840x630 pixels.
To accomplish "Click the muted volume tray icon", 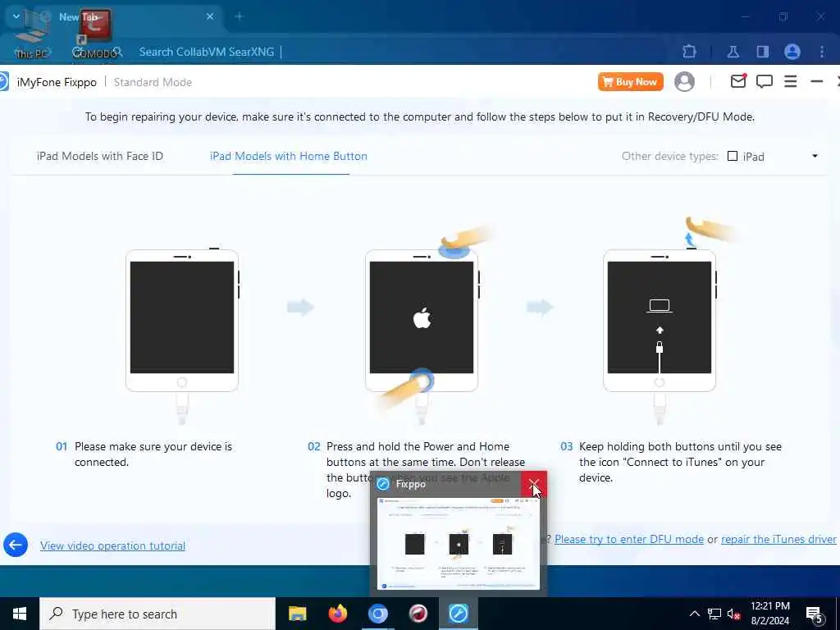I will pyautogui.click(x=733, y=614).
